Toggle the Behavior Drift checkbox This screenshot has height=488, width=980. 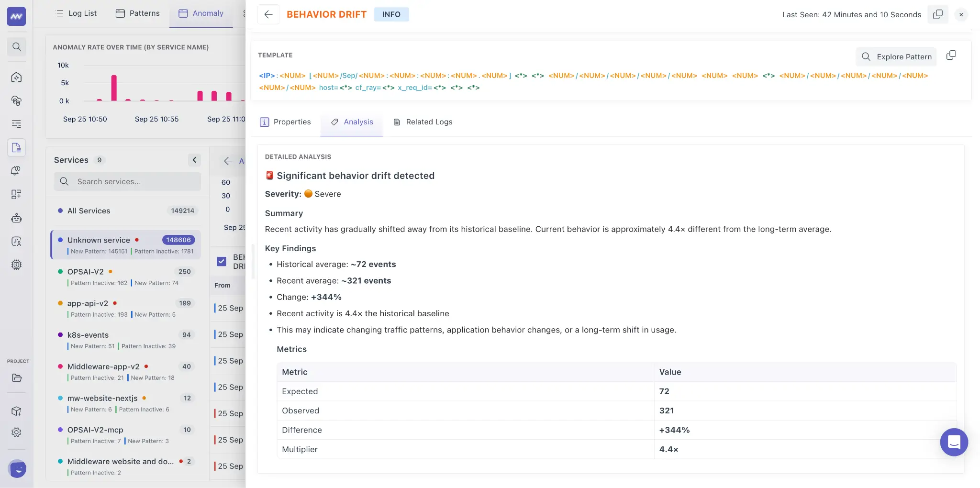click(x=222, y=261)
